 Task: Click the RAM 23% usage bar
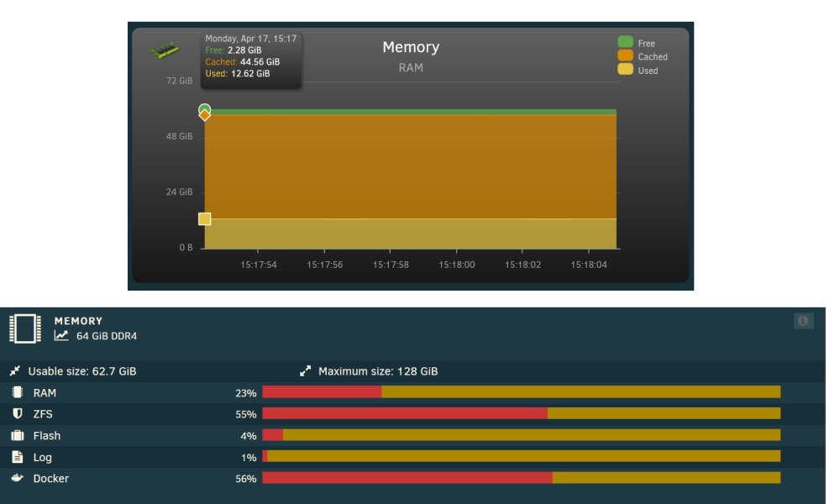(x=522, y=392)
